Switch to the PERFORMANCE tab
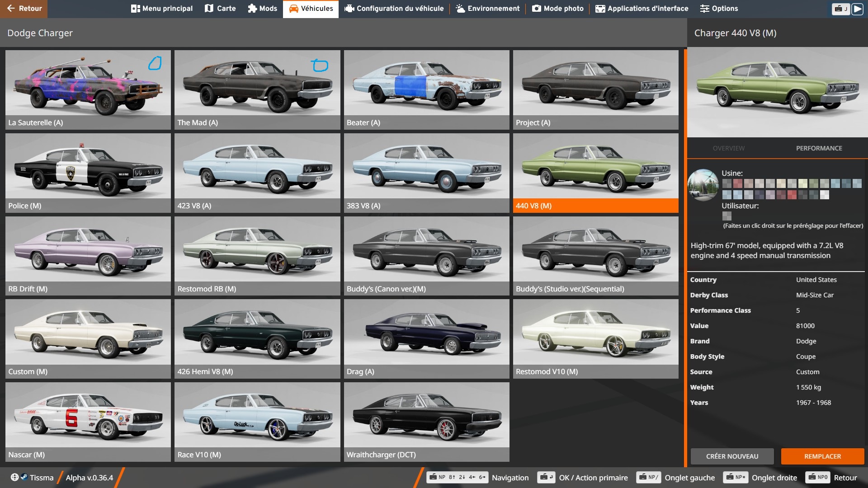 point(819,148)
